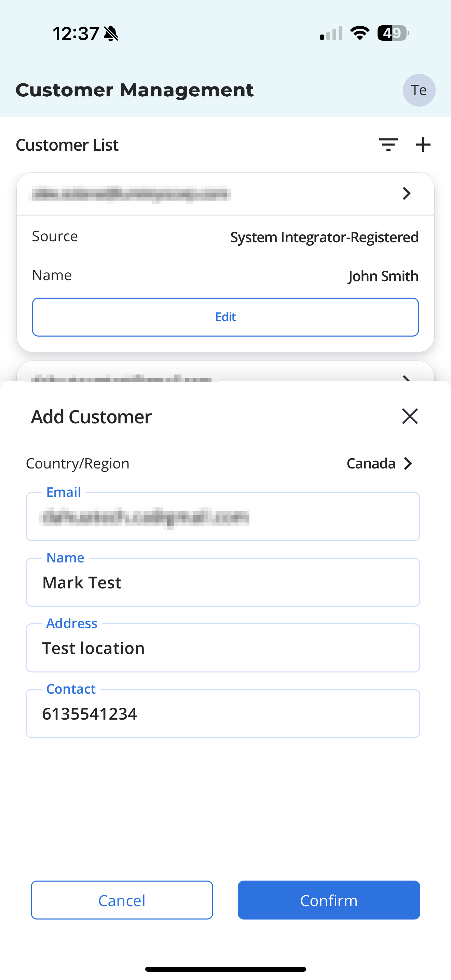Tap the plus icon to add customer
Viewport: 451px width, 980px height.
(x=423, y=145)
